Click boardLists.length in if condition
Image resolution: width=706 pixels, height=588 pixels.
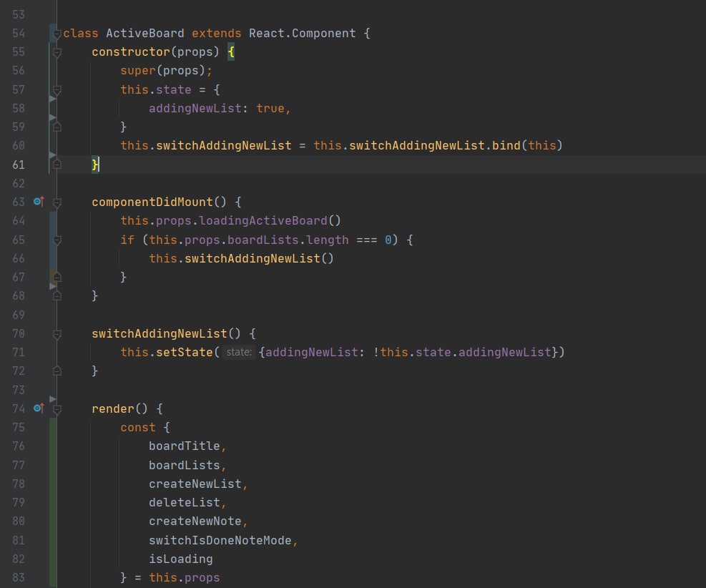pos(288,240)
